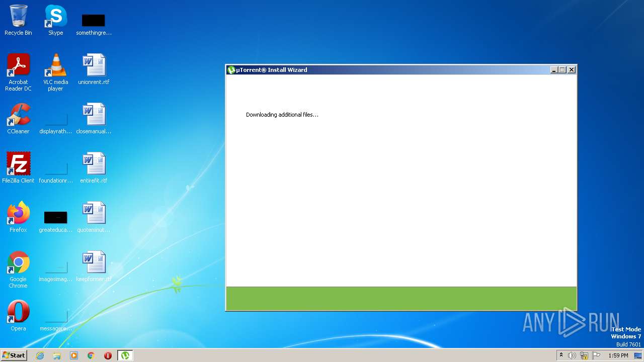644x362 pixels.
Task: Select Google Chrome desktop shortcut
Action: tap(18, 269)
